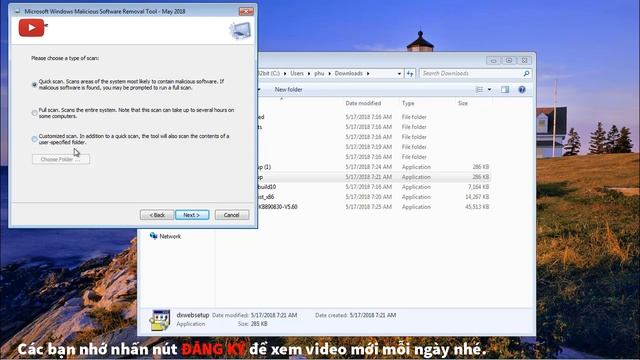Click the Users breadcrumb in address bar

point(297,73)
